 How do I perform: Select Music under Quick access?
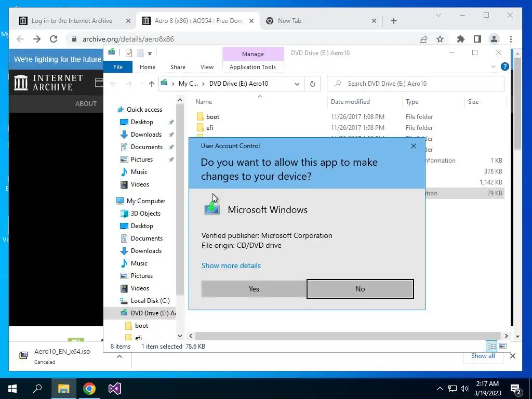[139, 172]
